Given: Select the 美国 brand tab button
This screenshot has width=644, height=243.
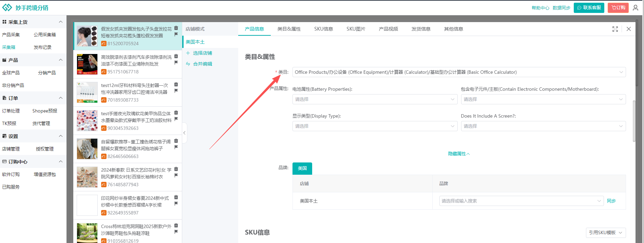Looking at the screenshot, I should click(x=302, y=168).
